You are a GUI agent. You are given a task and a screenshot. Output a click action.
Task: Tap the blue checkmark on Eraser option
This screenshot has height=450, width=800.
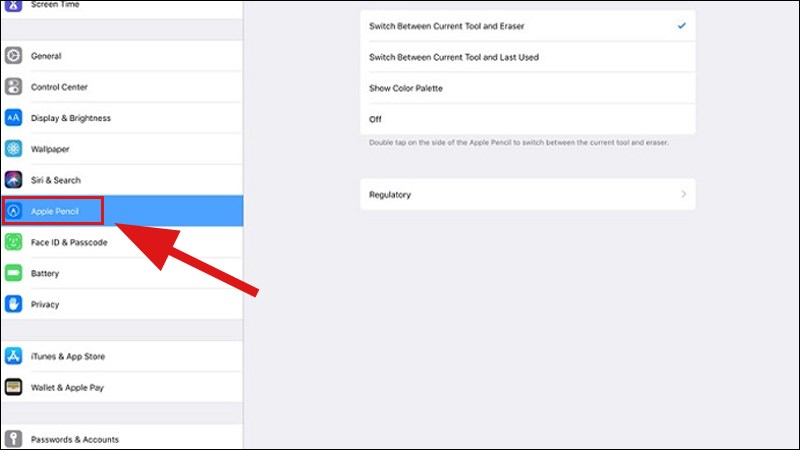pos(682,26)
